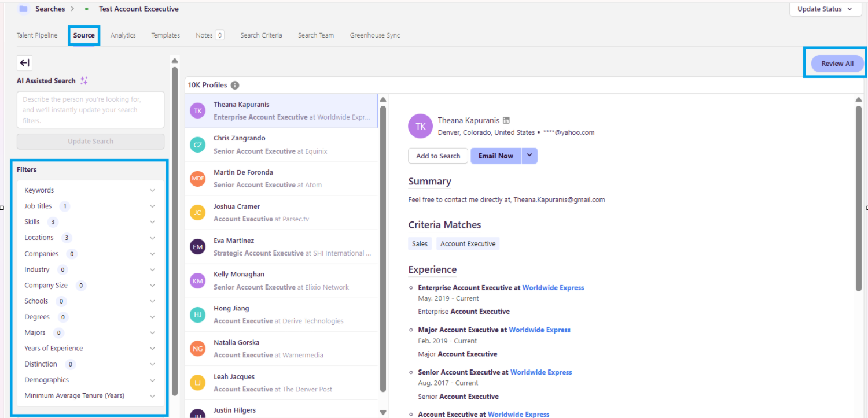Switch to the Analytics tab
The width and height of the screenshot is (868, 418).
[123, 35]
